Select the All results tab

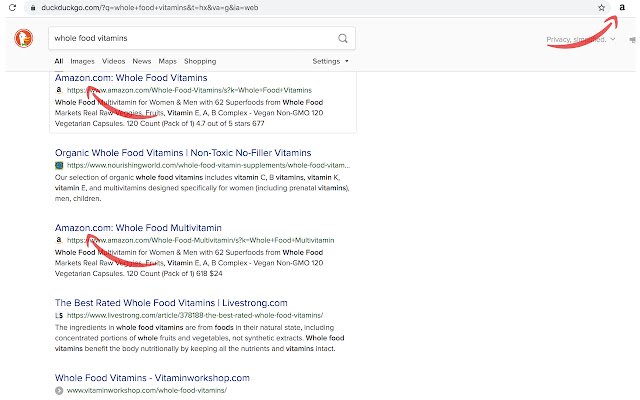point(59,61)
